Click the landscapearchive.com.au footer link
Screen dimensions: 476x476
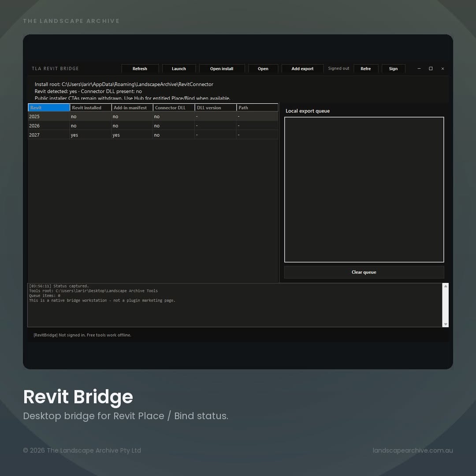point(413,450)
